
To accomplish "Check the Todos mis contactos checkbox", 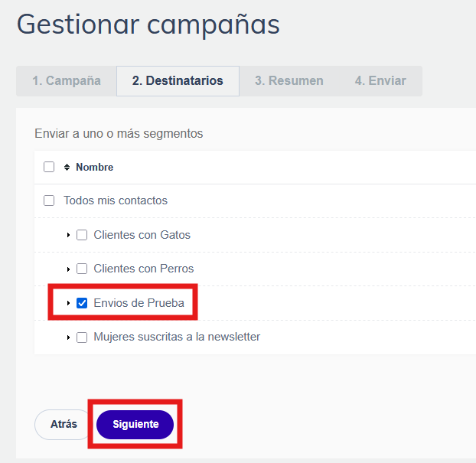I will click(x=49, y=201).
